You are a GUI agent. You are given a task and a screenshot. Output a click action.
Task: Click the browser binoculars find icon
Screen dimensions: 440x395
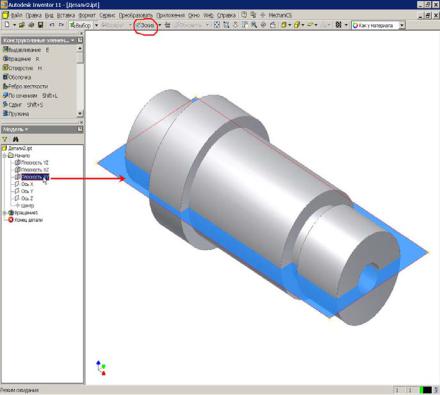[15, 139]
